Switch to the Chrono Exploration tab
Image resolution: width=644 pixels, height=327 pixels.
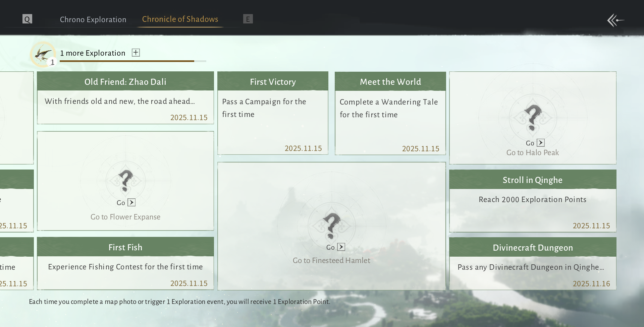click(93, 19)
